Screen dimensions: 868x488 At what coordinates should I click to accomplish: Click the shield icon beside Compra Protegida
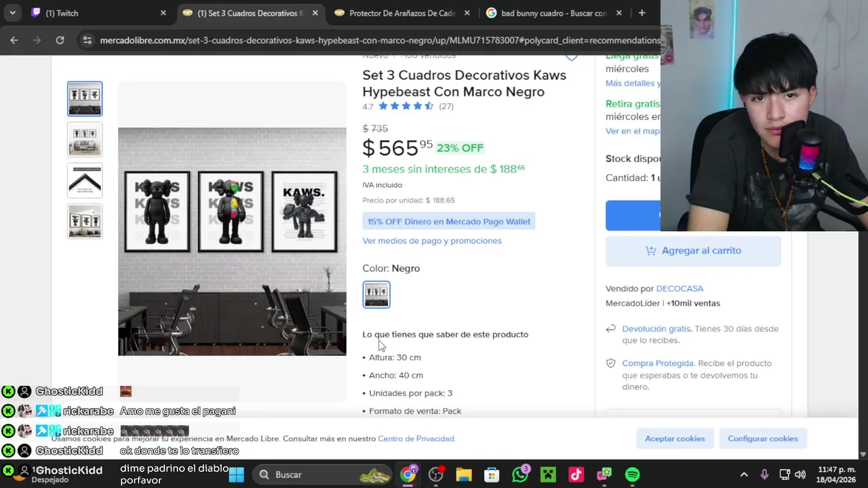[610, 363]
